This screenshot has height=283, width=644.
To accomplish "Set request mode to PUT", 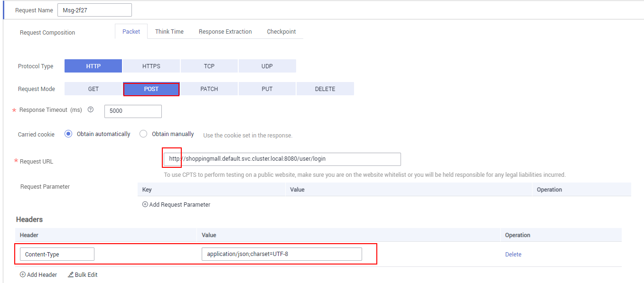I will point(267,89).
